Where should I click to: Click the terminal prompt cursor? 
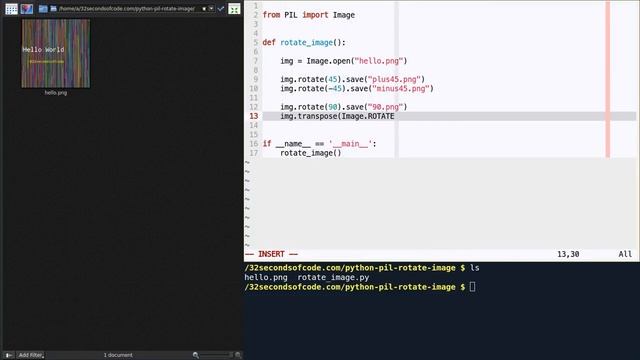[472, 287]
